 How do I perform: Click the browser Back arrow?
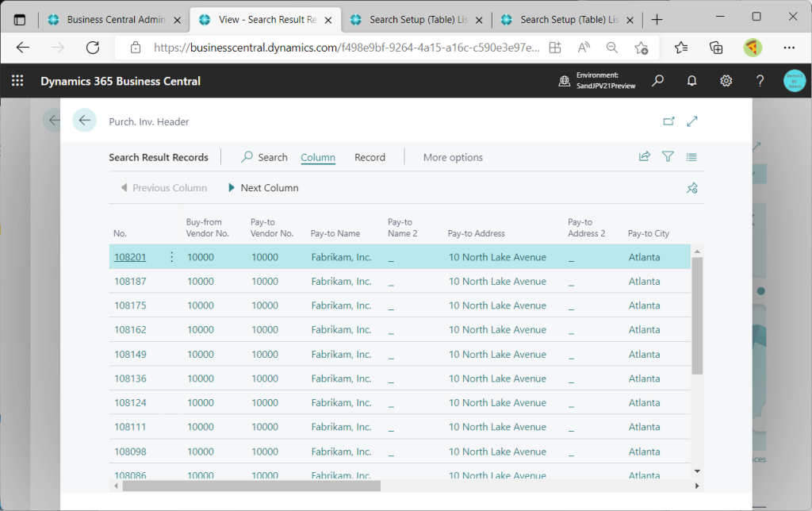pos(23,48)
